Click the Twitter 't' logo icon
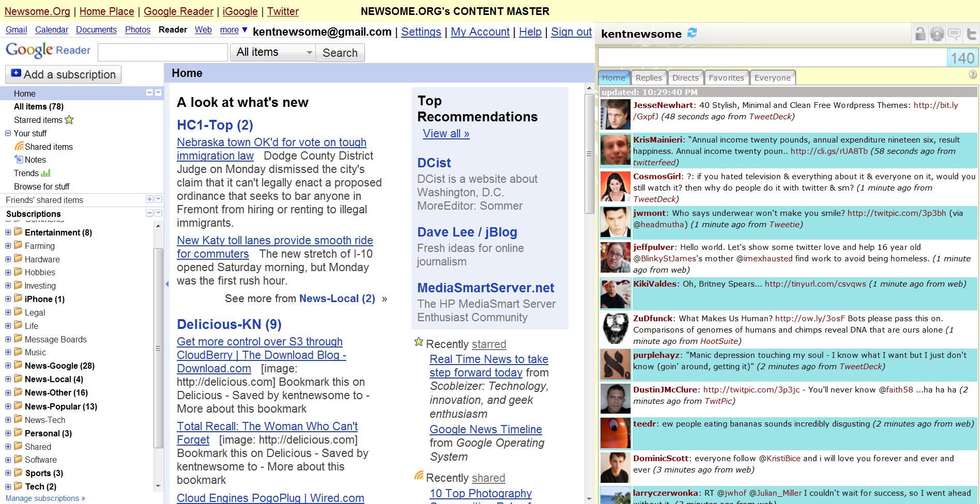Viewport: 980px width, 504px height. 971,34
